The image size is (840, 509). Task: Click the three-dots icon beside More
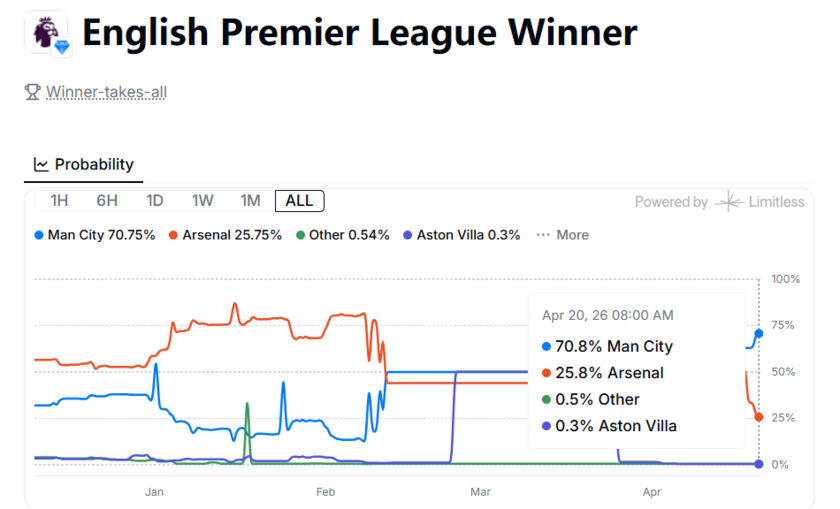coord(543,235)
